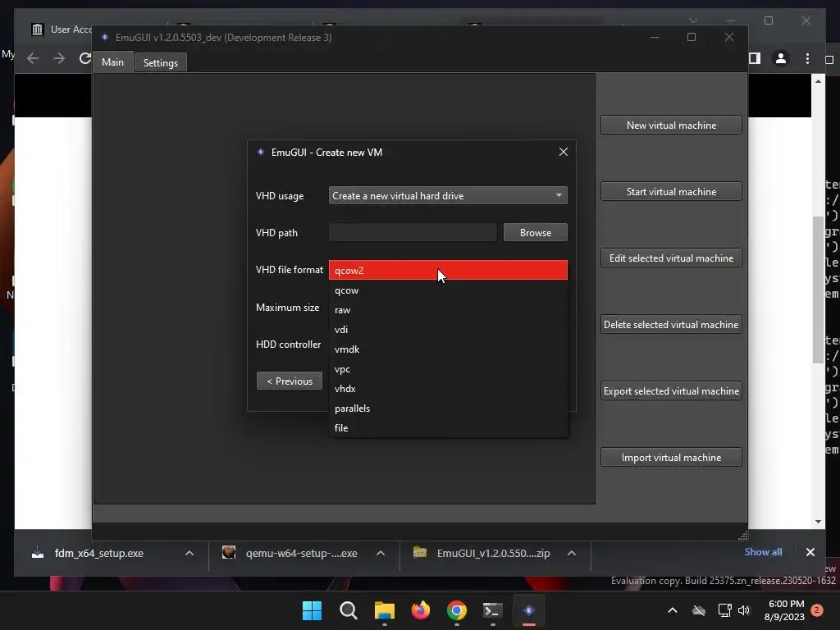840x630 pixels.
Task: Open the VHD usage dropdown
Action: click(448, 195)
